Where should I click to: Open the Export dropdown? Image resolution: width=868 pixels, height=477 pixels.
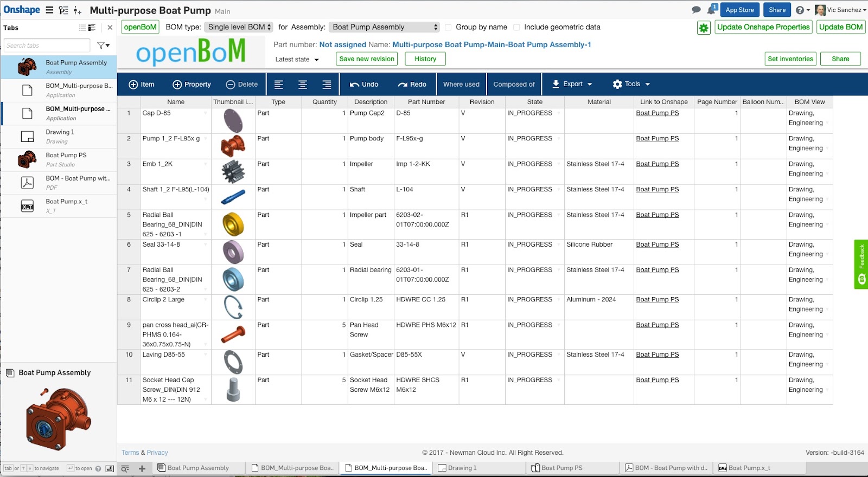tap(572, 84)
